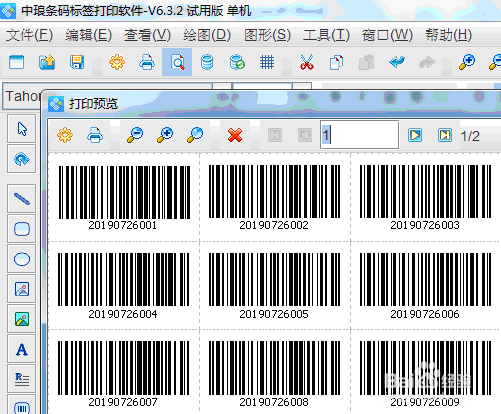The width and height of the screenshot is (501, 414).
Task: Go to last page in print preview
Action: tap(445, 135)
